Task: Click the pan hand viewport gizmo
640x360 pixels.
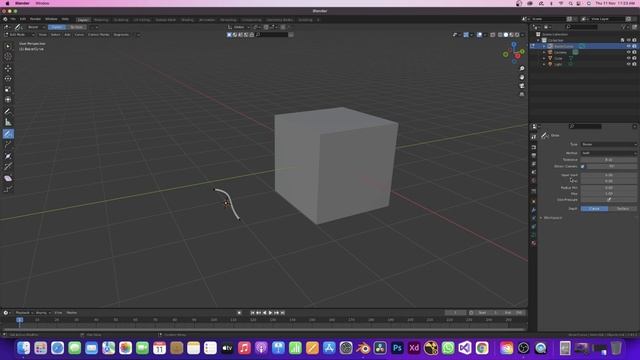Action: pyautogui.click(x=522, y=77)
